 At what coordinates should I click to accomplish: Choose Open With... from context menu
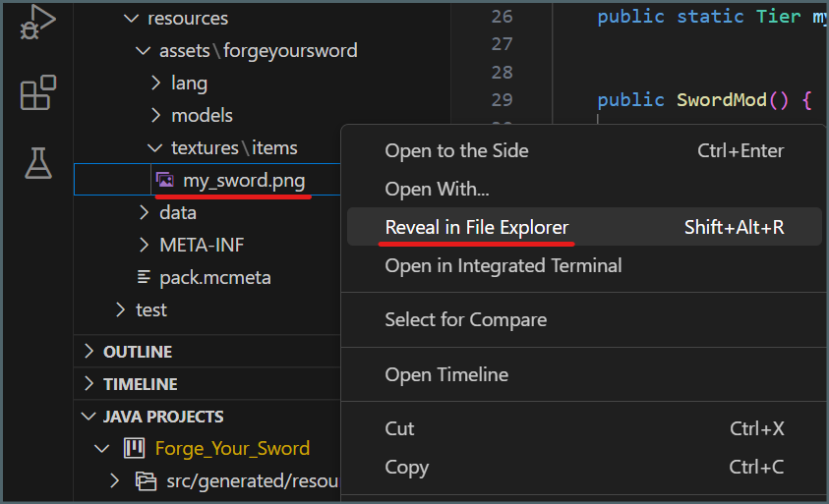pyautogui.click(x=437, y=189)
